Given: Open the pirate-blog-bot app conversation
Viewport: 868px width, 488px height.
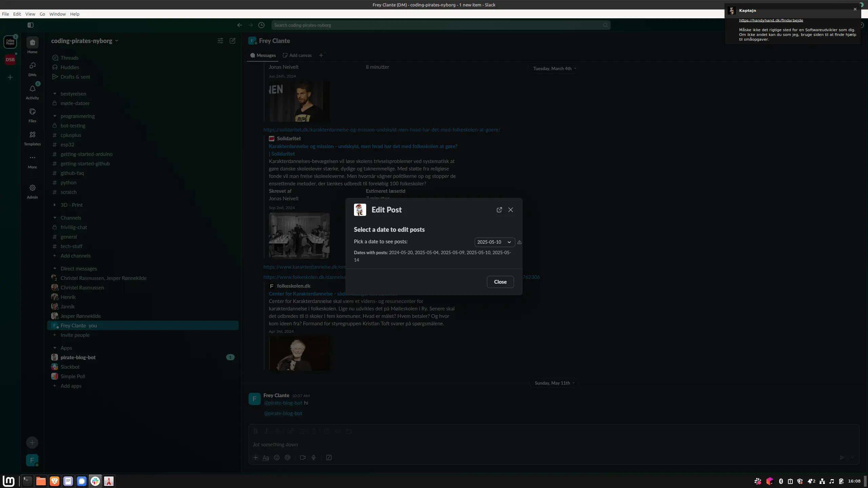Looking at the screenshot, I should (x=78, y=357).
